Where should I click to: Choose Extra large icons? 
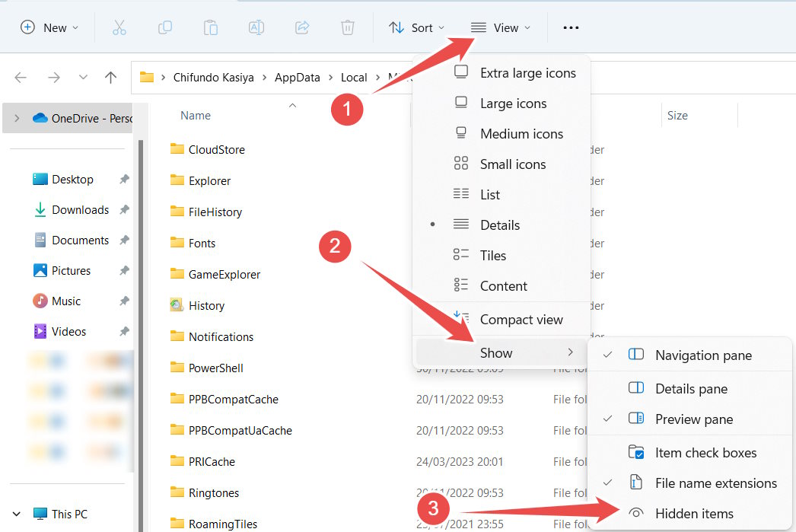[x=527, y=72]
